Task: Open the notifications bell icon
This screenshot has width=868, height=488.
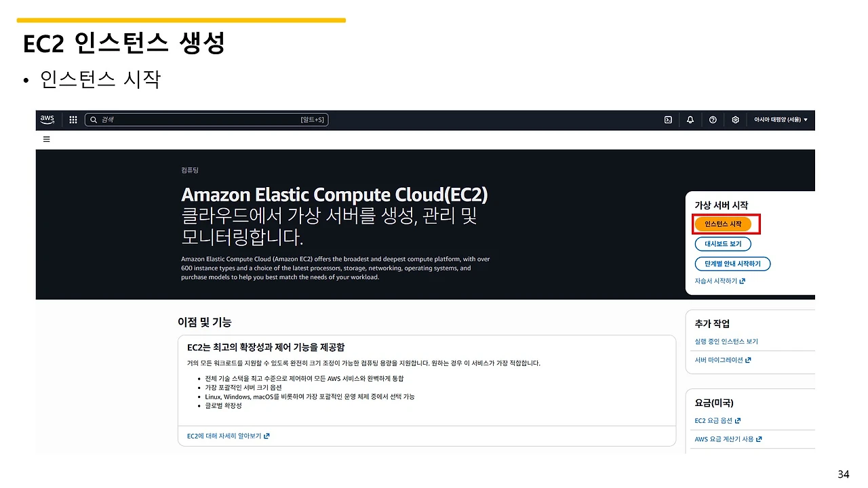Action: click(690, 120)
